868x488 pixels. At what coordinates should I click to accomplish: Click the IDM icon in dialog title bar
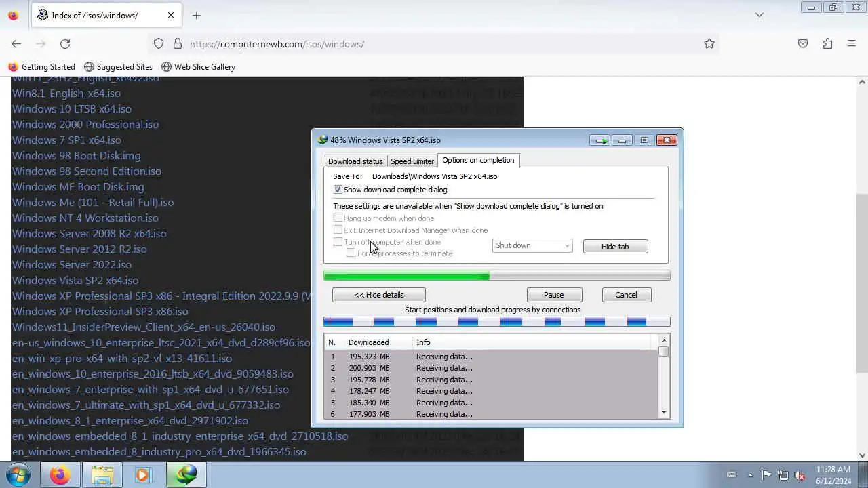pos(323,140)
